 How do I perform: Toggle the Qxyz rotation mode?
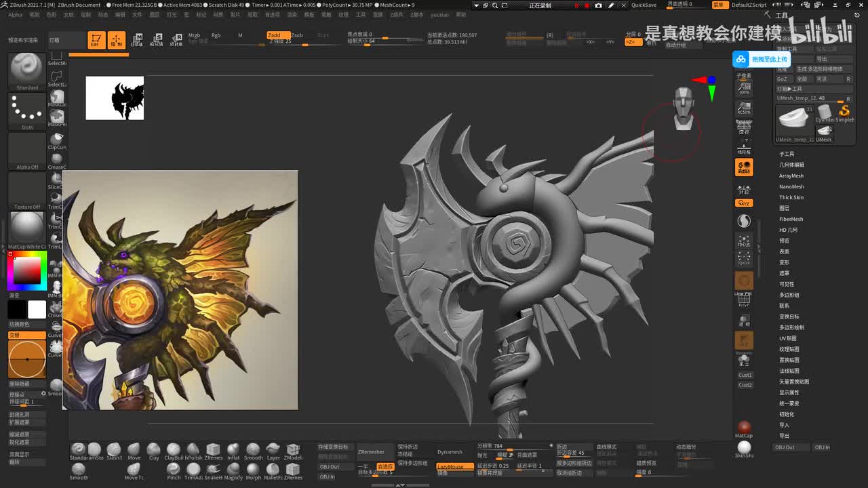(x=744, y=203)
